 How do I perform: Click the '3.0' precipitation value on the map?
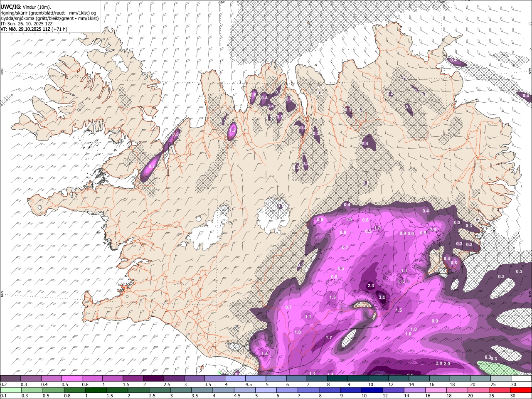(x=382, y=297)
